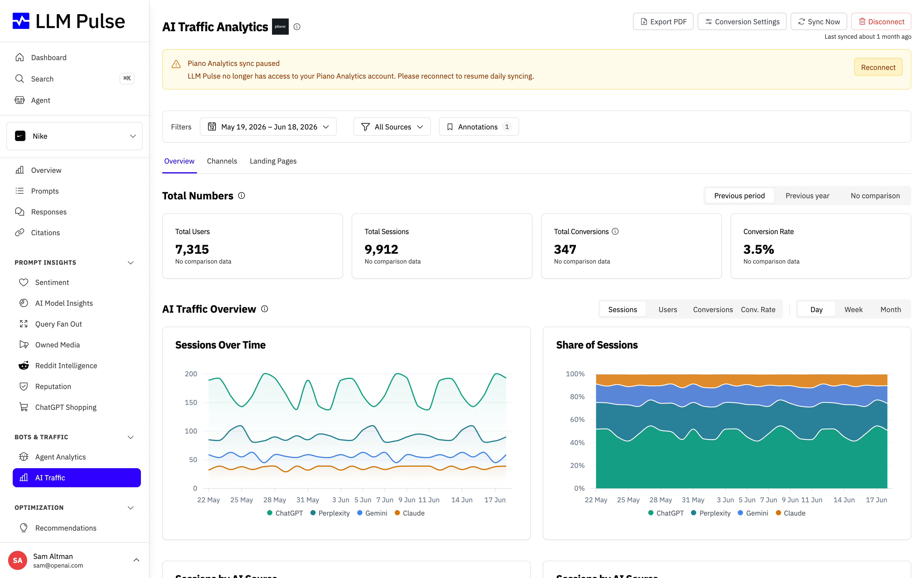Open the All Sources filter dropdown

[392, 127]
